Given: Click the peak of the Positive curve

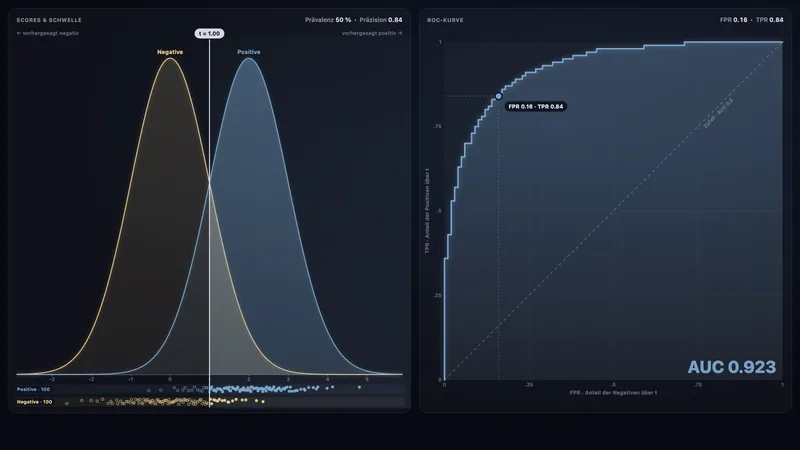Looking at the screenshot, I should pos(249,58).
